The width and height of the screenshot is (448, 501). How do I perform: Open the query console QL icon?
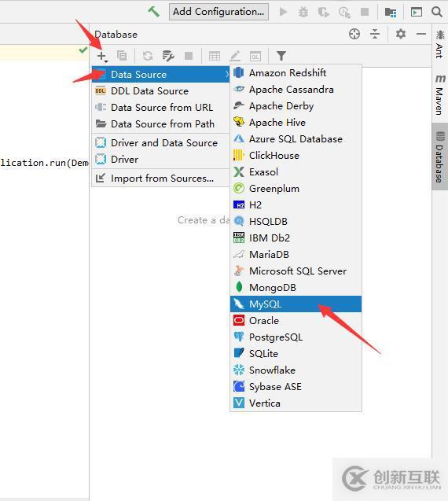[255, 57]
